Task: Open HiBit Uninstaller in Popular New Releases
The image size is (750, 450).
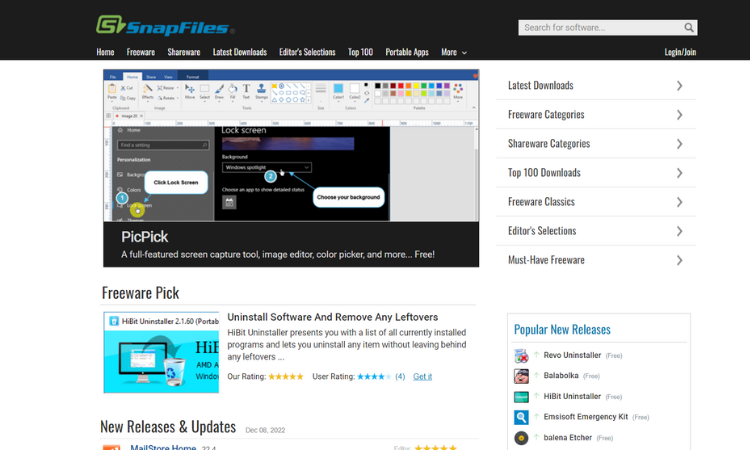Action: click(x=572, y=396)
